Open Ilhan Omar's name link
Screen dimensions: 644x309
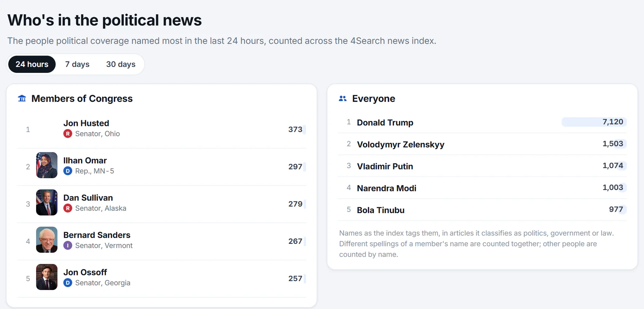(85, 161)
